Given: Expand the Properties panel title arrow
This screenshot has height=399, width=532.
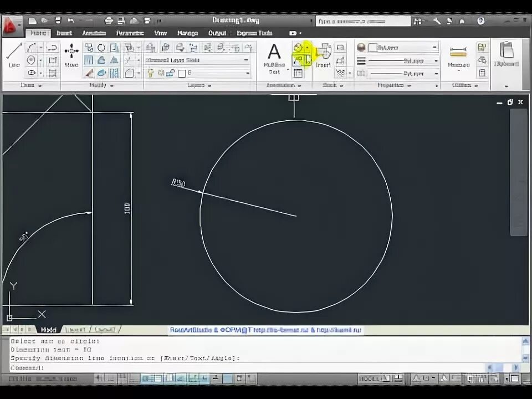Looking at the screenshot, I should pos(409,86).
